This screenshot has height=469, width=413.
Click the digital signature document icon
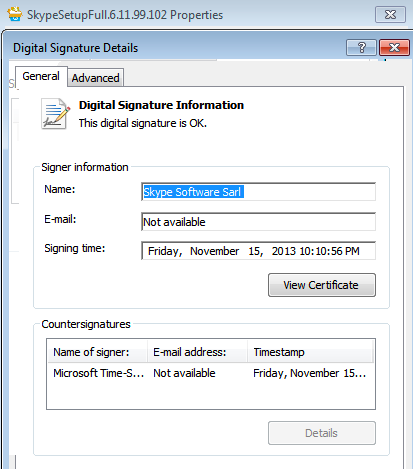[55, 114]
